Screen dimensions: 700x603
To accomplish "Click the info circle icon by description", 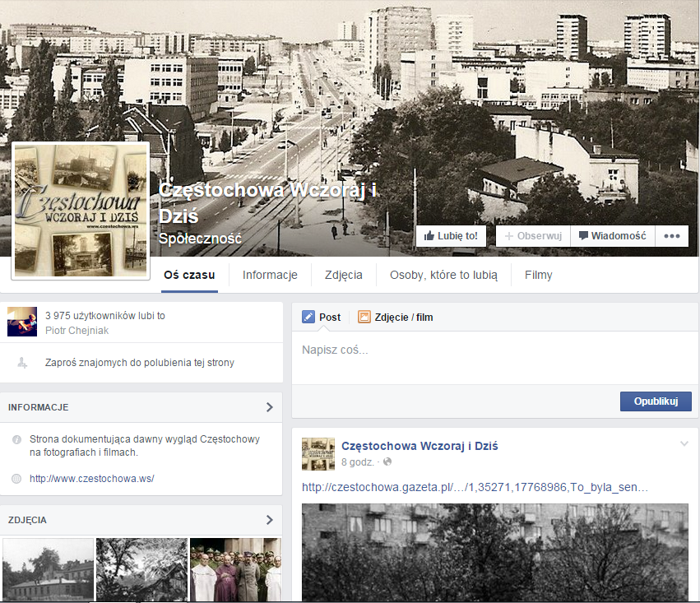I will tap(17, 439).
